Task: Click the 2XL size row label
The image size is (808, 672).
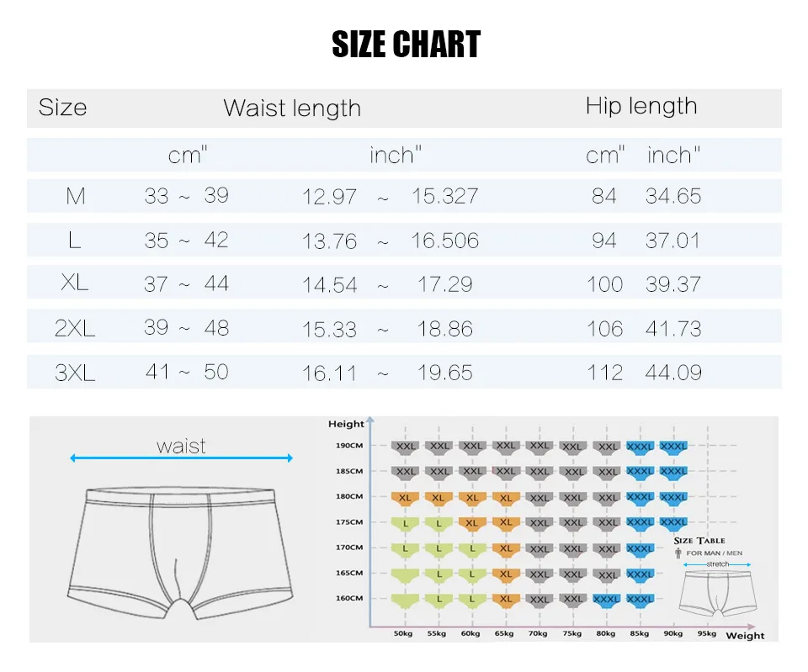Action: (x=75, y=329)
